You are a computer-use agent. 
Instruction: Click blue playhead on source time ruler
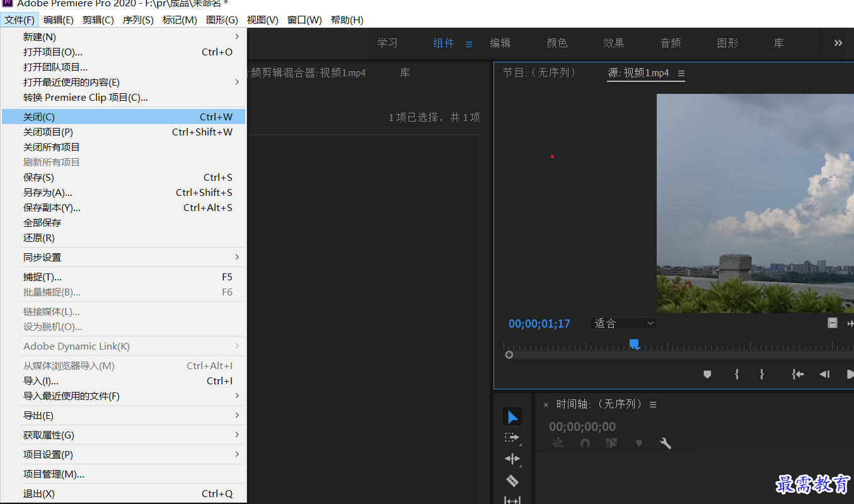point(634,343)
